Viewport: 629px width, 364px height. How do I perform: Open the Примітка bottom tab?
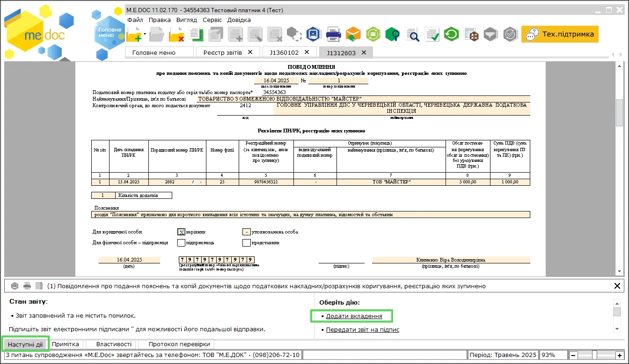[66, 344]
